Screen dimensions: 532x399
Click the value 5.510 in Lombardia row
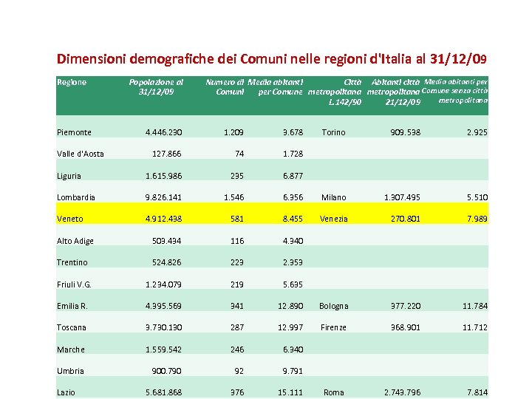[477, 197]
